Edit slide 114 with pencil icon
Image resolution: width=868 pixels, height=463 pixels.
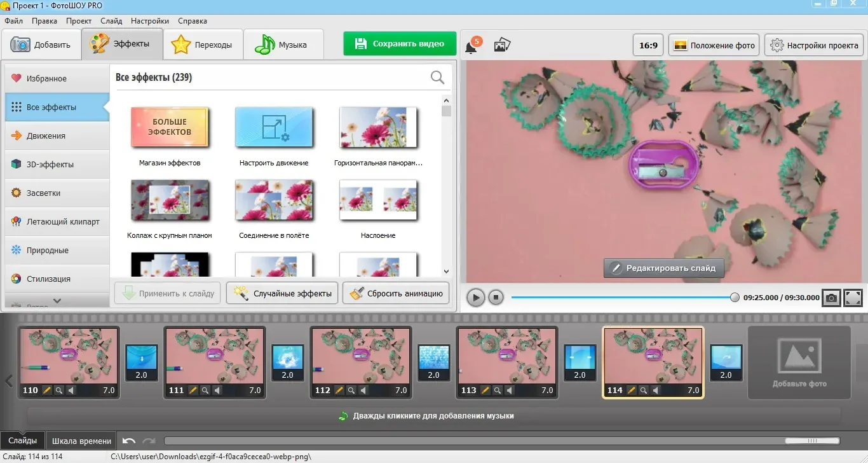[x=632, y=390]
